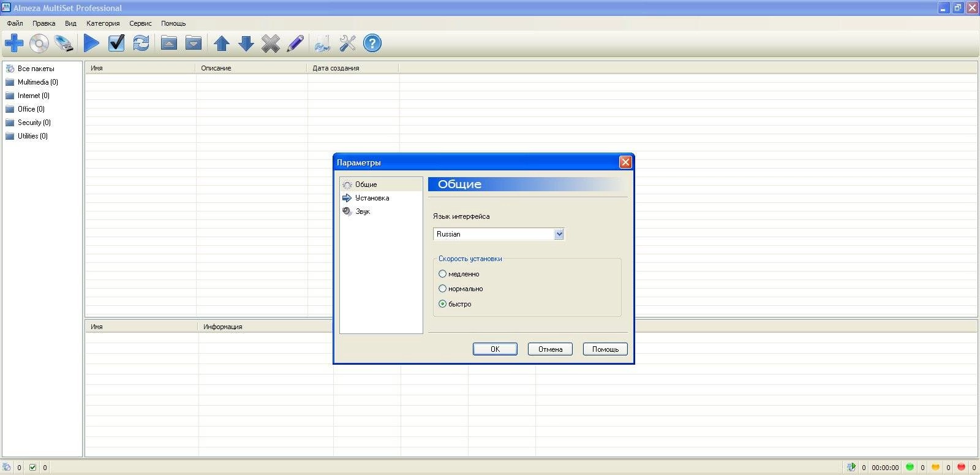Select Звук settings section
The height and width of the screenshot is (475, 980).
pos(381,211)
